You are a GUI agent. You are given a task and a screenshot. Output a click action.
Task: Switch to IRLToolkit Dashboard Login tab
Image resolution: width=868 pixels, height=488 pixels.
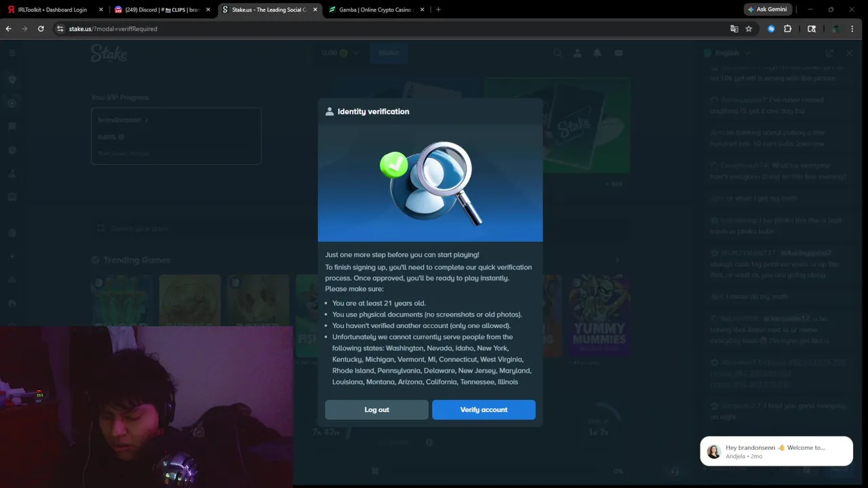tap(52, 9)
